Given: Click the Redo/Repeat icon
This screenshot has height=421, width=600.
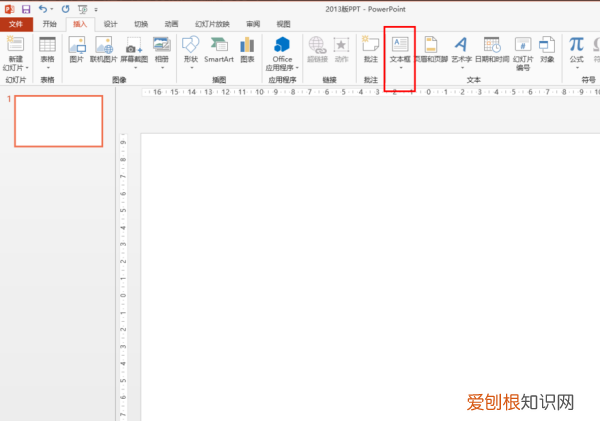Looking at the screenshot, I should (x=66, y=9).
